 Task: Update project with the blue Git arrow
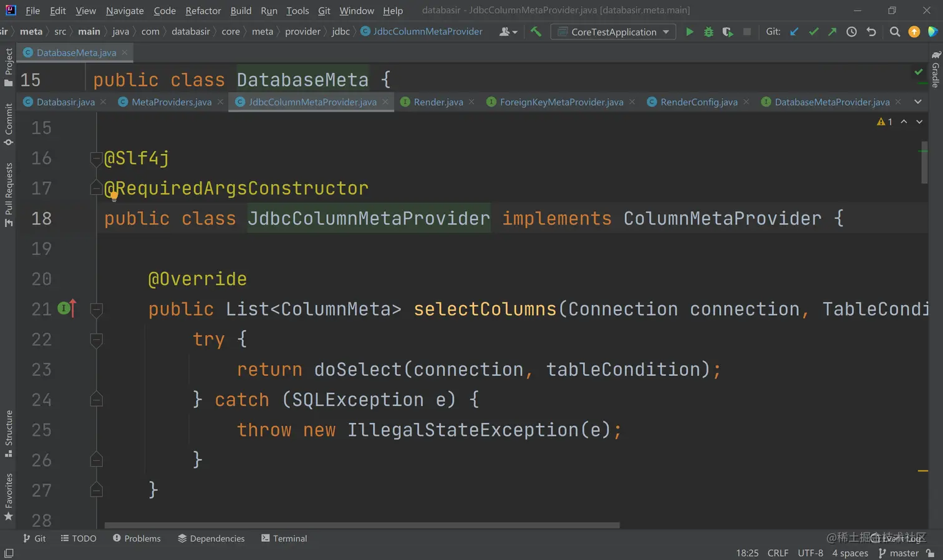click(794, 32)
